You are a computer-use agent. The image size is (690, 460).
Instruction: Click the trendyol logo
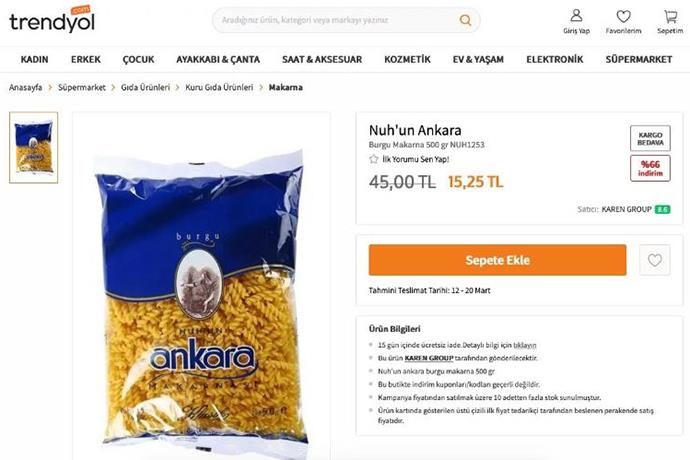(x=52, y=20)
